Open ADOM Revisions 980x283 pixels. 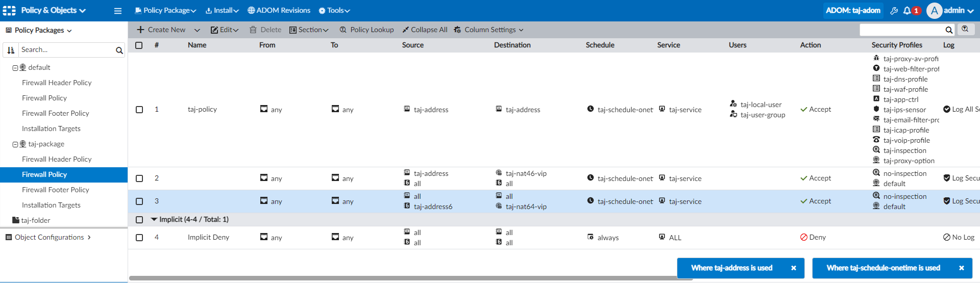[279, 11]
